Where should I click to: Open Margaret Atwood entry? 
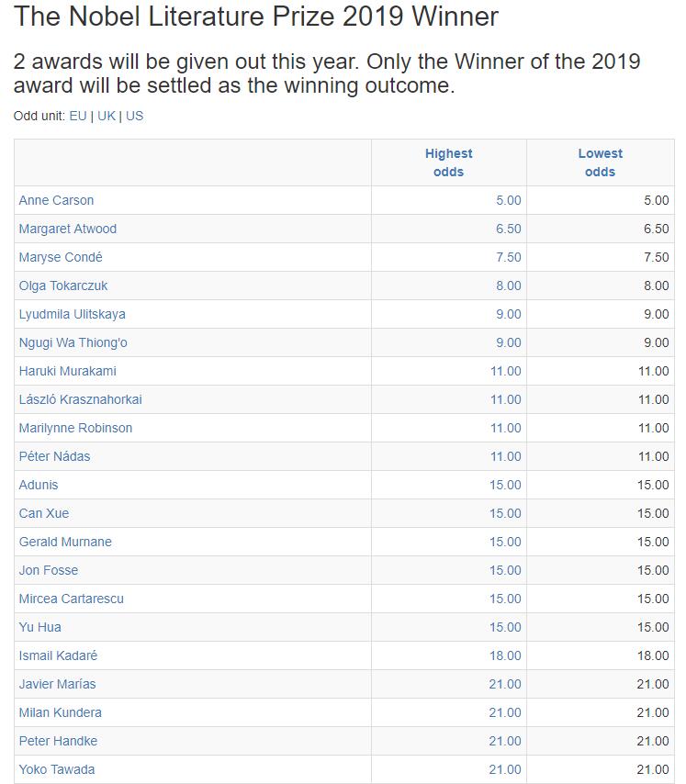(68, 229)
